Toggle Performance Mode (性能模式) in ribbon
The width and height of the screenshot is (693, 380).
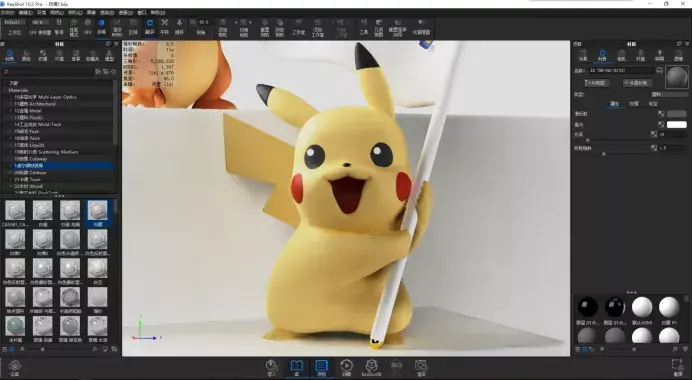pyautogui.click(x=74, y=27)
